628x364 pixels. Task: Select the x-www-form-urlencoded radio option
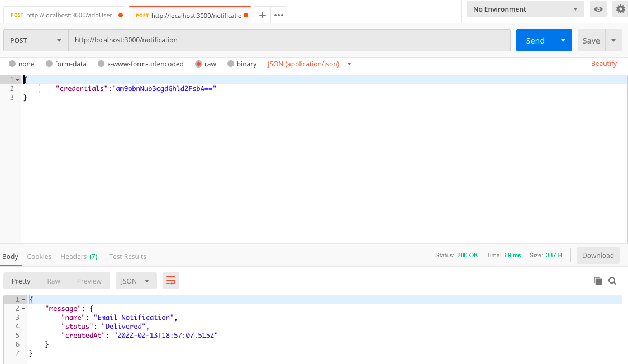(101, 64)
